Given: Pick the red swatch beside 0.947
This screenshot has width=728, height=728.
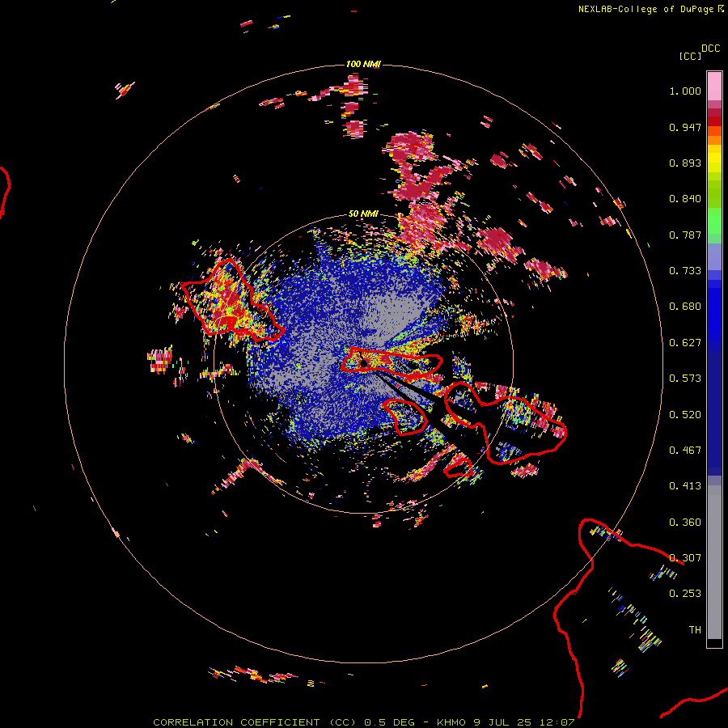Looking at the screenshot, I should pyautogui.click(x=714, y=121).
